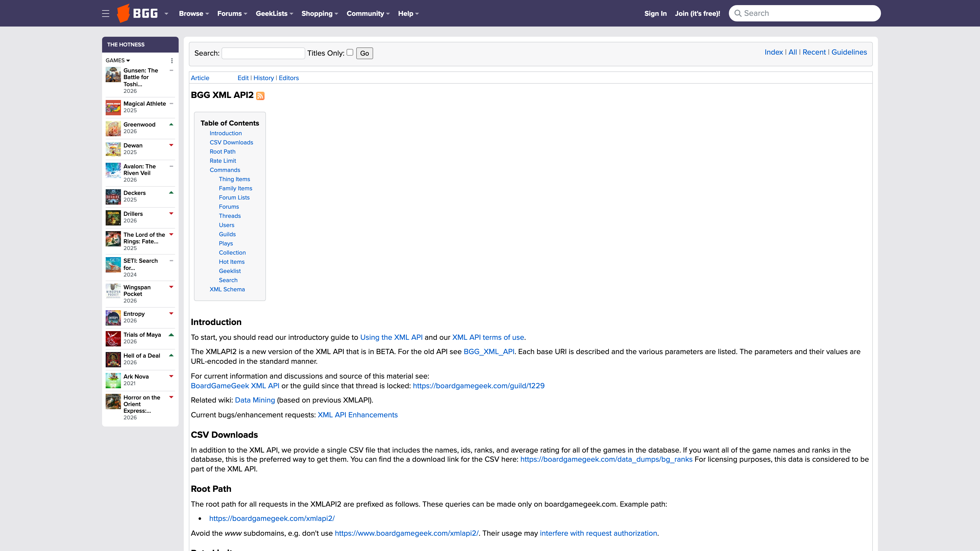Open the hamburger menu icon
Screen dimensions: 980x551
point(106,14)
